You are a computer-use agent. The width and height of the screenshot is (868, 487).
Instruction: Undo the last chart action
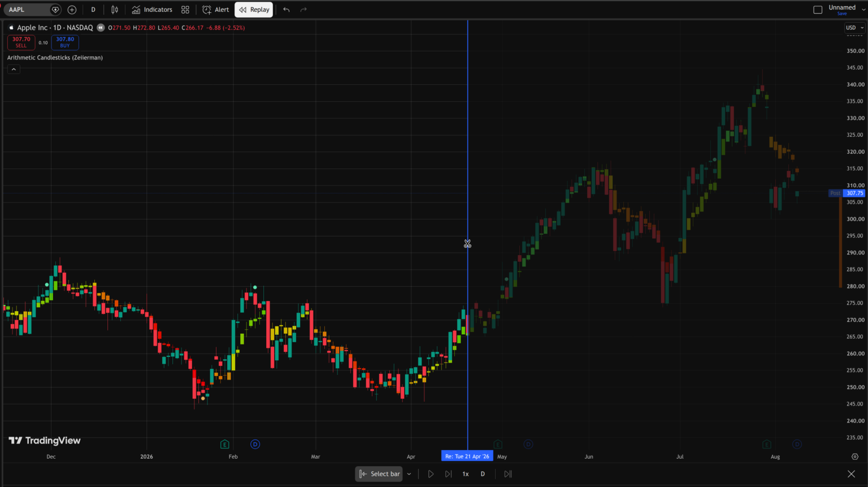click(287, 10)
